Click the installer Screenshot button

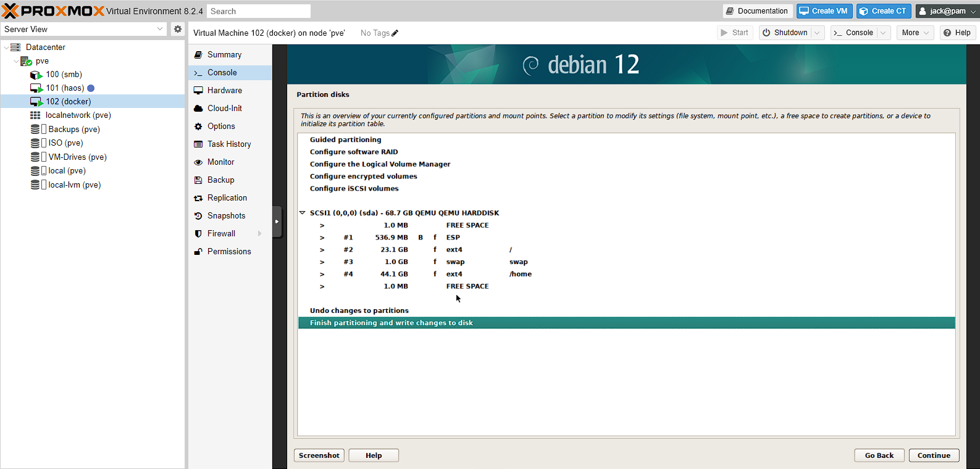(x=319, y=455)
